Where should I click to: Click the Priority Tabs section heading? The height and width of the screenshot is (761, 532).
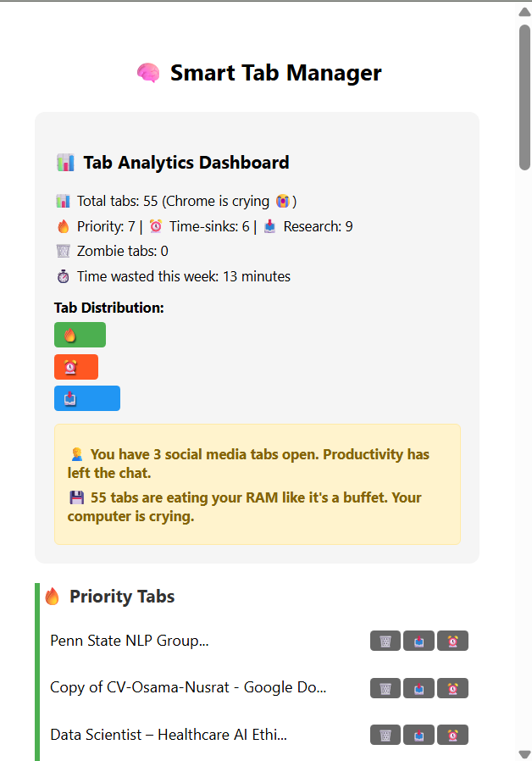click(122, 597)
